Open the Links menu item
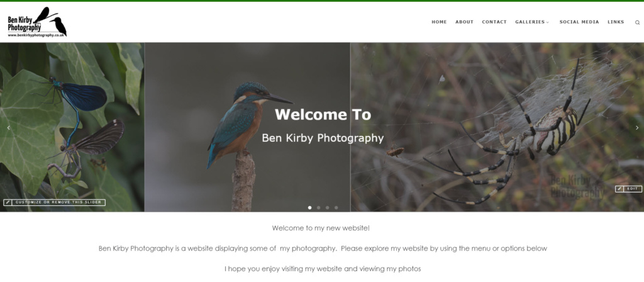 click(616, 22)
